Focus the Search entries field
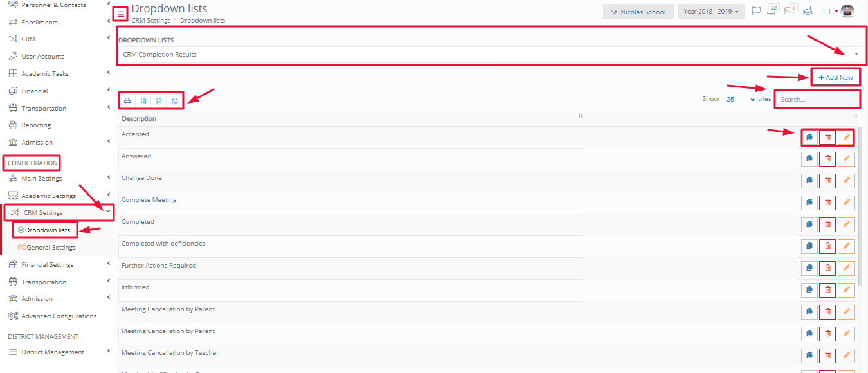The width and height of the screenshot is (868, 373). pos(817,99)
